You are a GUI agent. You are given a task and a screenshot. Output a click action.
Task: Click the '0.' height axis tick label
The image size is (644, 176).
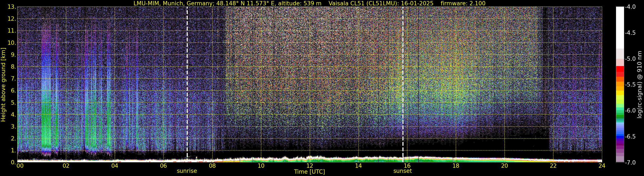tap(13, 162)
